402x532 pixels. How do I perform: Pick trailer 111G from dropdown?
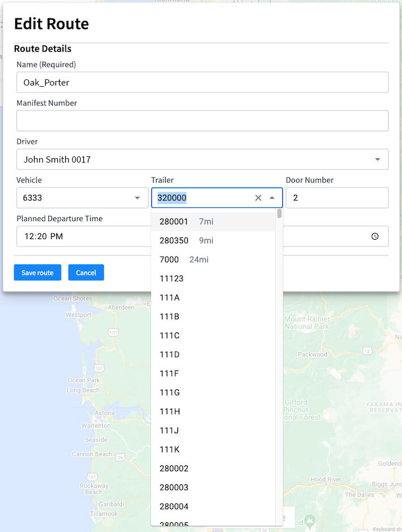coord(213,393)
